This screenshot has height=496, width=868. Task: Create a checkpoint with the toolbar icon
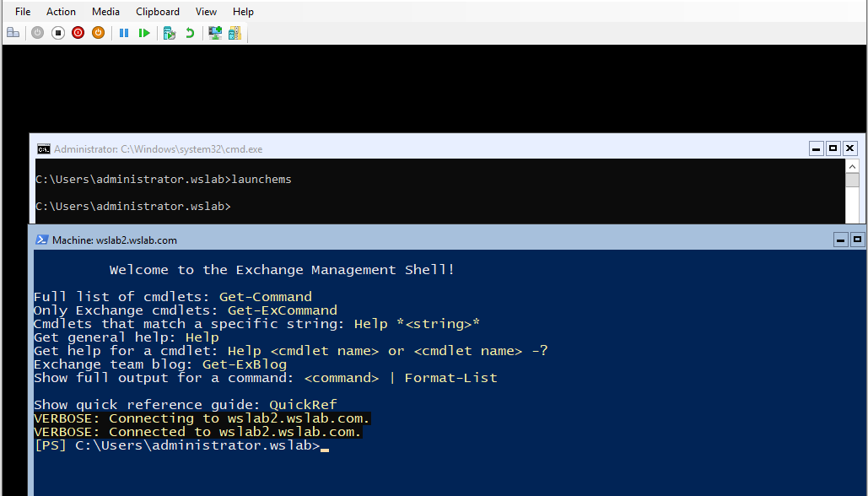click(170, 33)
